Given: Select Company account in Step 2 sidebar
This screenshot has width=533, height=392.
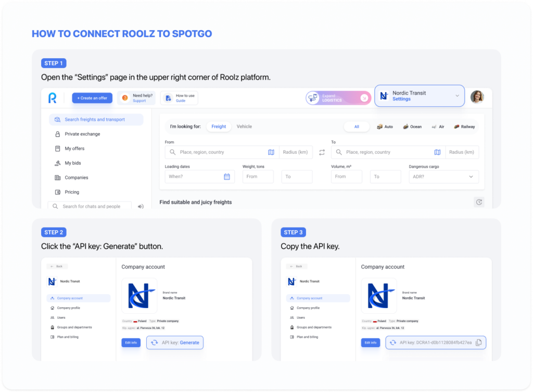Looking at the screenshot, I should (79, 298).
